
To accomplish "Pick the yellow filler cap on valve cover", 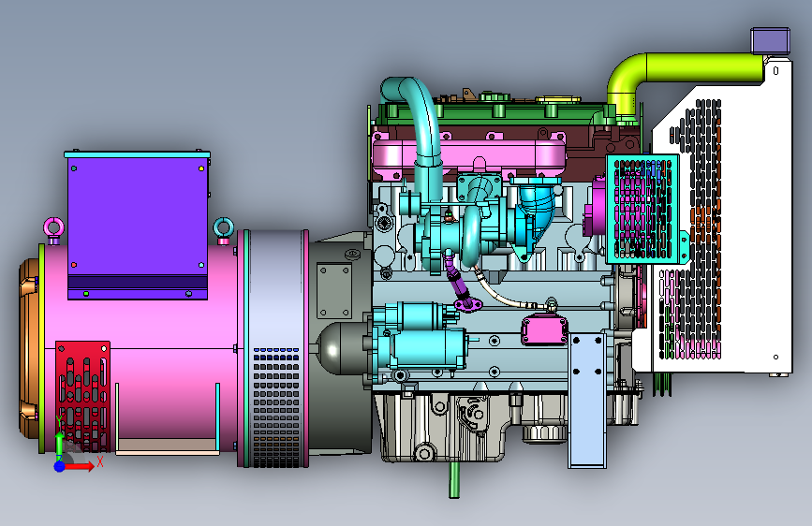I will pos(558,99).
